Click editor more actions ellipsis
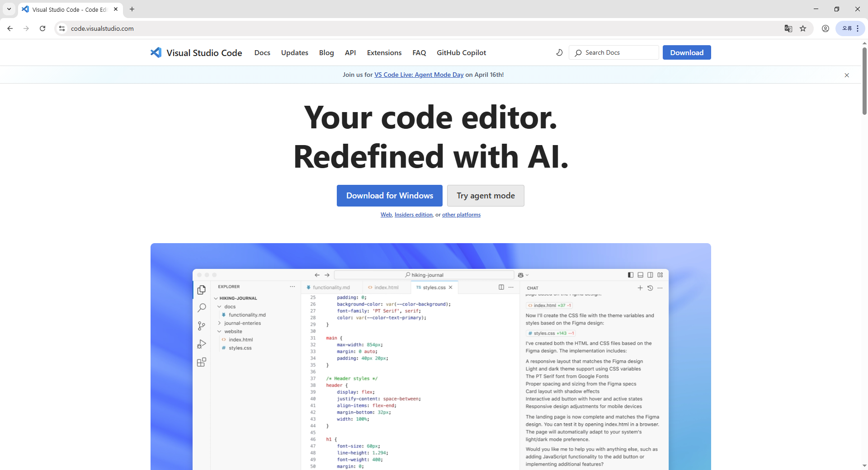The width and height of the screenshot is (868, 470). pos(511,287)
